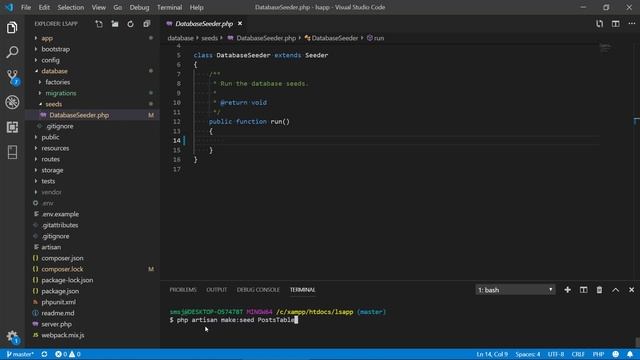Close the terminal panel

tap(631, 290)
